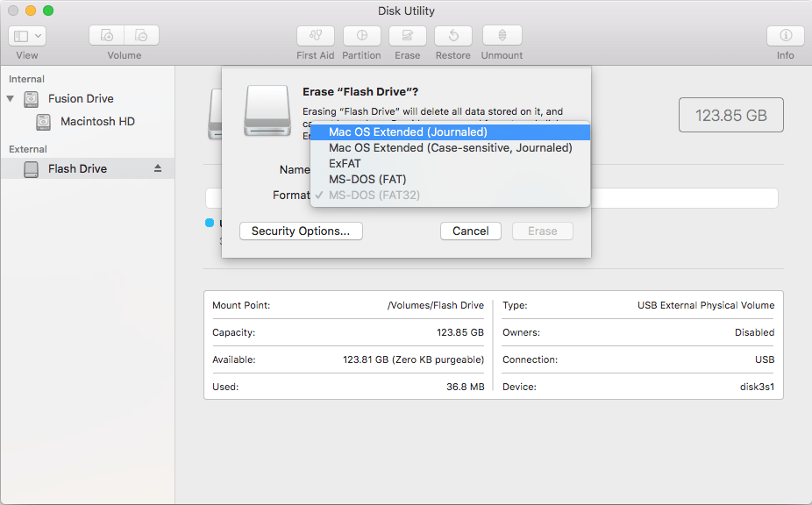Eject the Flash Drive
The image size is (812, 505).
tap(158, 169)
